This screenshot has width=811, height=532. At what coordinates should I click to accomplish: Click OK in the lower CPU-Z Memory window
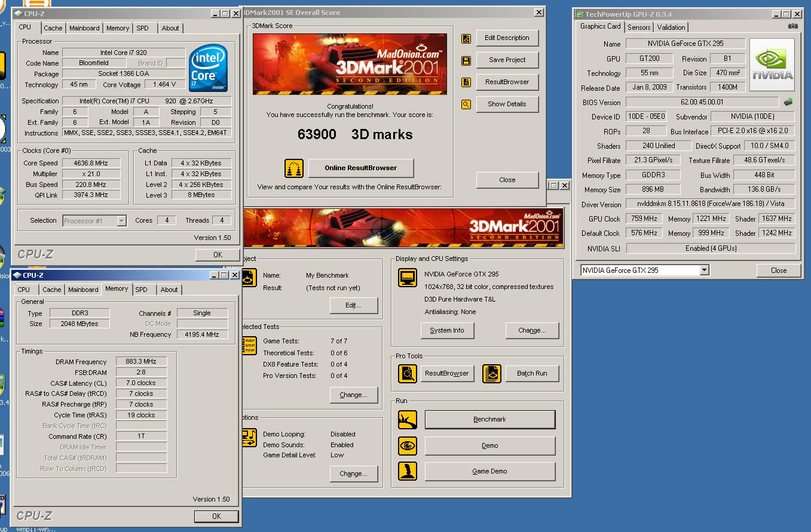[216, 516]
